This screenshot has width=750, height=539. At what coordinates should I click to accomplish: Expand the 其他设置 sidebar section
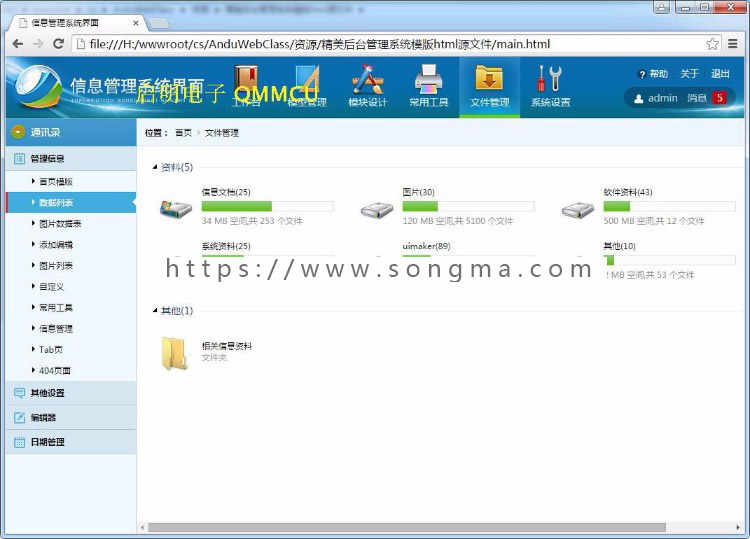tap(71, 393)
